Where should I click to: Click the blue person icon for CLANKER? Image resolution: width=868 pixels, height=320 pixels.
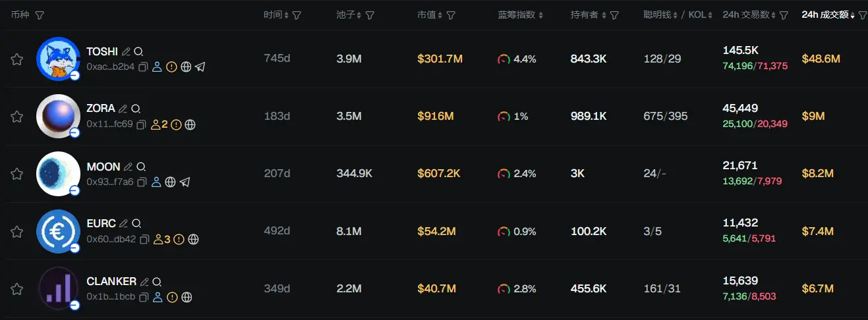[x=158, y=297]
